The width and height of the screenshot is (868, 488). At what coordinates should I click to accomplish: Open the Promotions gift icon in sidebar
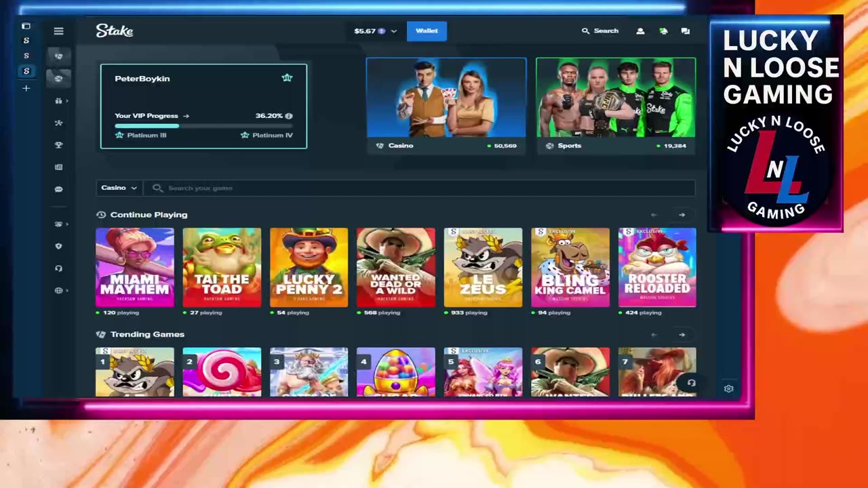click(x=58, y=101)
